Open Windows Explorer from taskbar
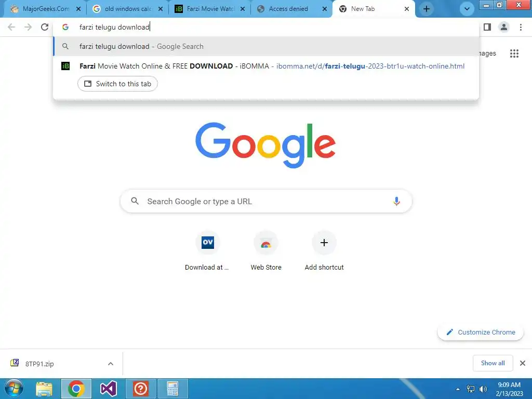The width and height of the screenshot is (532, 399). [x=44, y=389]
